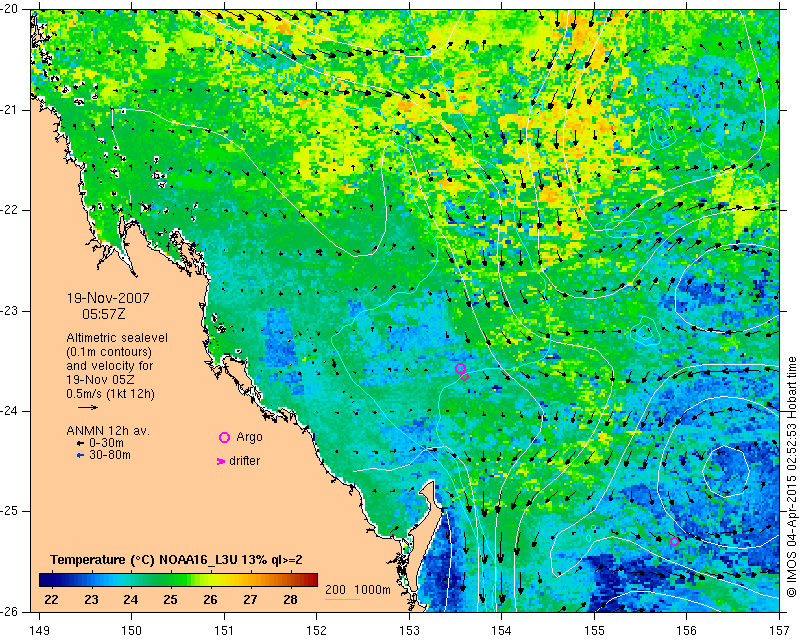Click the '30-80m' depth label
Viewport: 800px width, 640px height.
click(110, 455)
